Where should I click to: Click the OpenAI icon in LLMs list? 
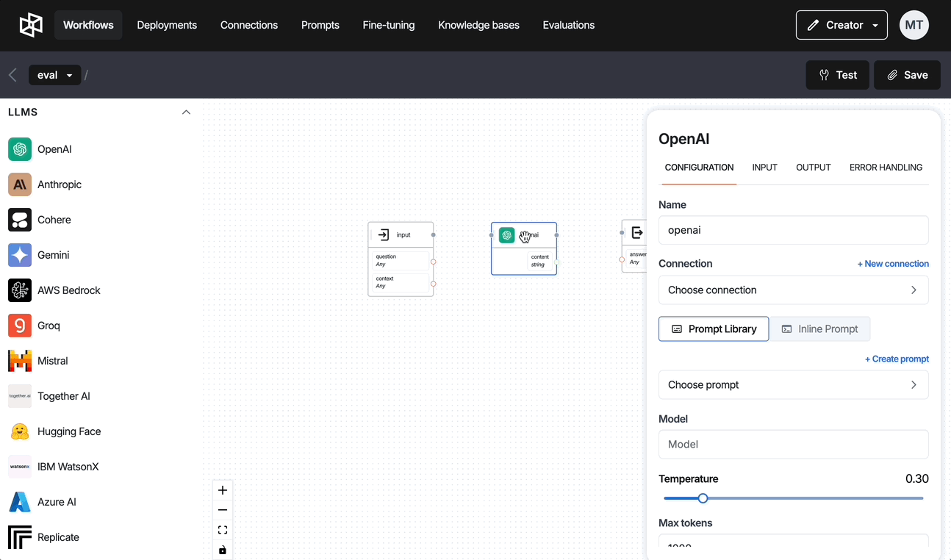pos(20,149)
